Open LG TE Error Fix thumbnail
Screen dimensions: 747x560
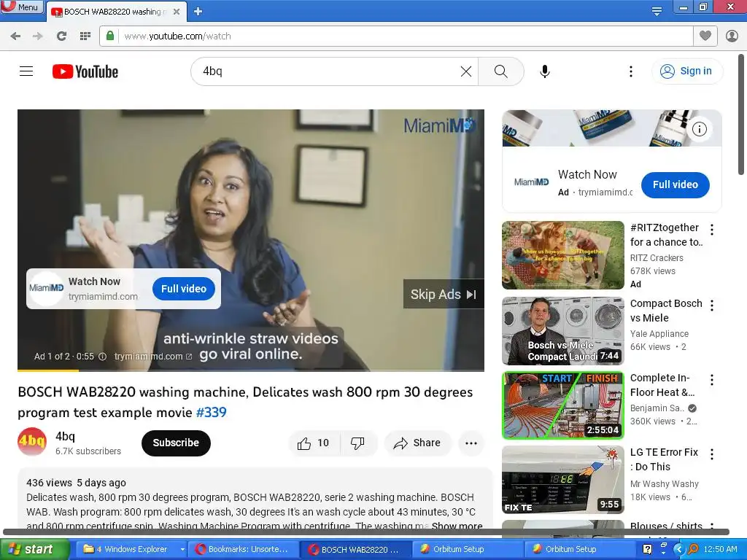tap(562, 480)
